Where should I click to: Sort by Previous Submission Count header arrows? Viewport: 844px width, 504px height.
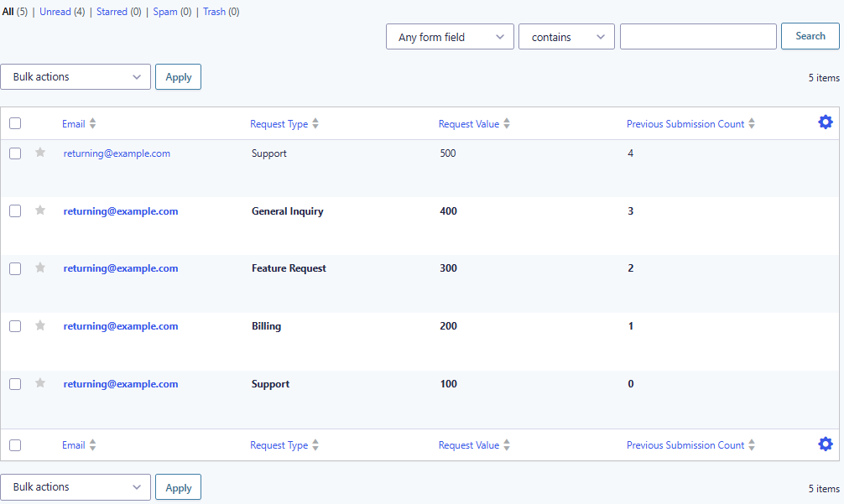click(752, 124)
